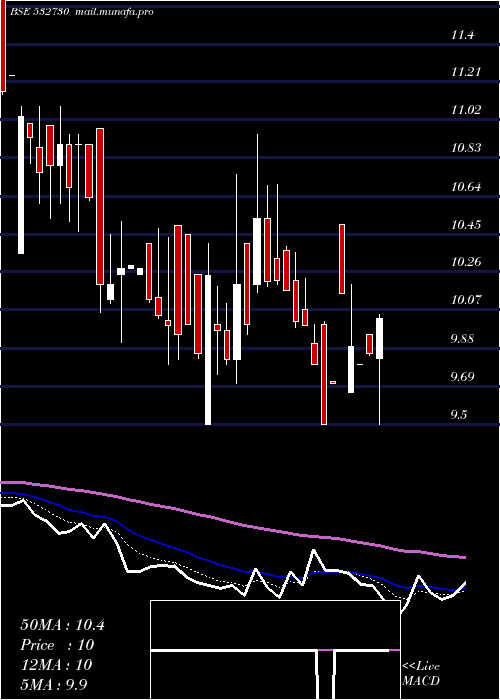Image resolution: width=500 pixels, height=700 pixels.
Task: Click the 9.88 price axis label
Action: [463, 338]
